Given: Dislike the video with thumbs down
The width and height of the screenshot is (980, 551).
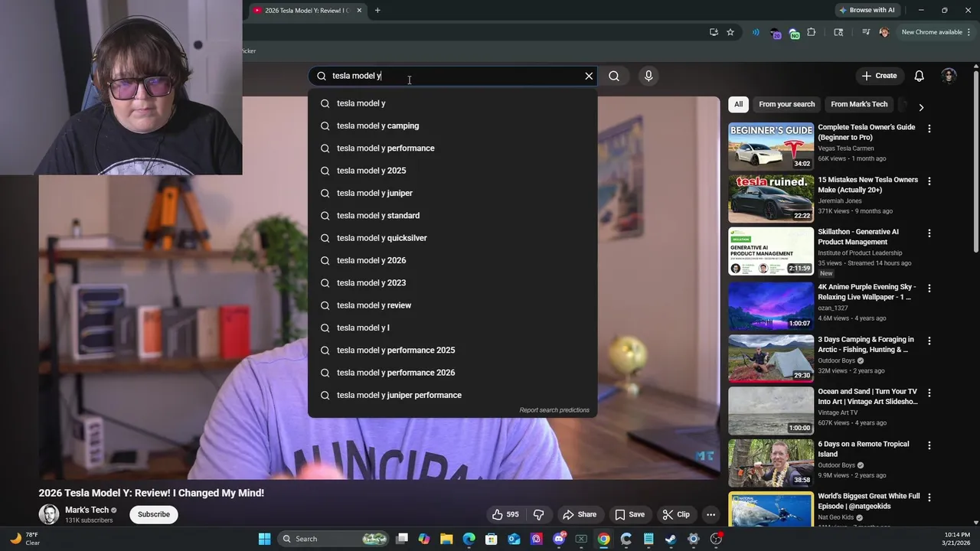Looking at the screenshot, I should pos(538,514).
